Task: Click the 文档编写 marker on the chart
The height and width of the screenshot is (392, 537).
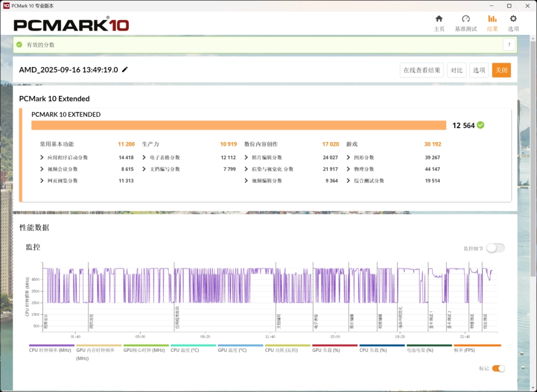Action: click(279, 321)
